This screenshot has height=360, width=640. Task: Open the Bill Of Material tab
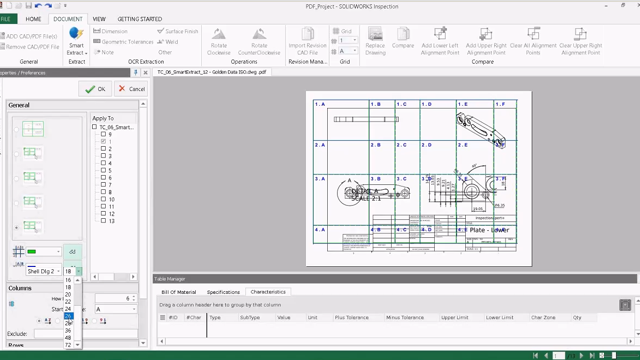pyautogui.click(x=178, y=292)
